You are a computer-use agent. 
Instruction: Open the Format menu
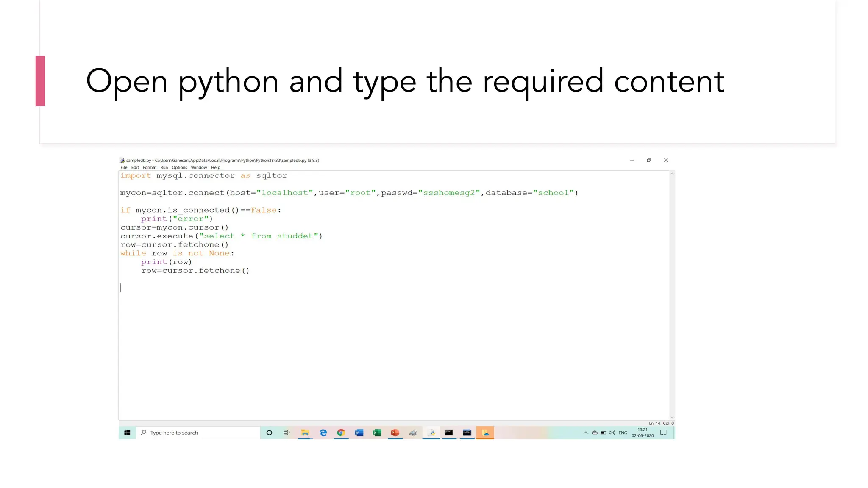click(x=150, y=167)
